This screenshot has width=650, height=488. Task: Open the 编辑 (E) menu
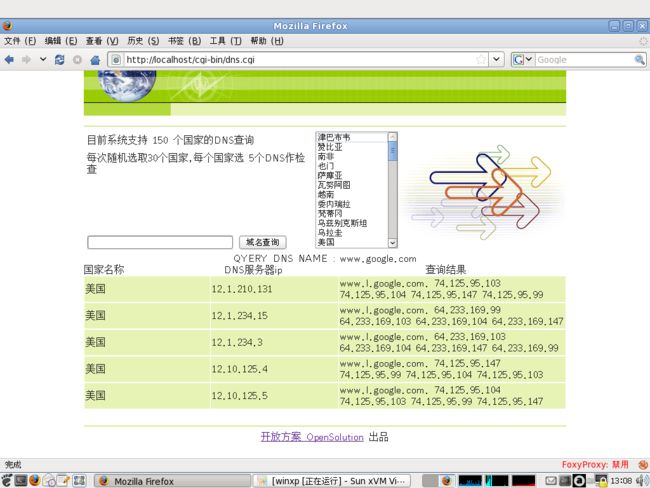61,41
